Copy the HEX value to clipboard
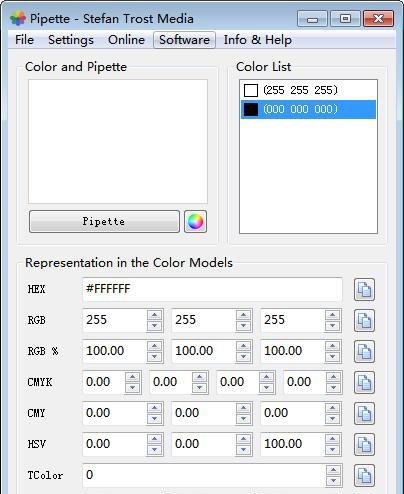The image size is (404, 494). [364, 289]
